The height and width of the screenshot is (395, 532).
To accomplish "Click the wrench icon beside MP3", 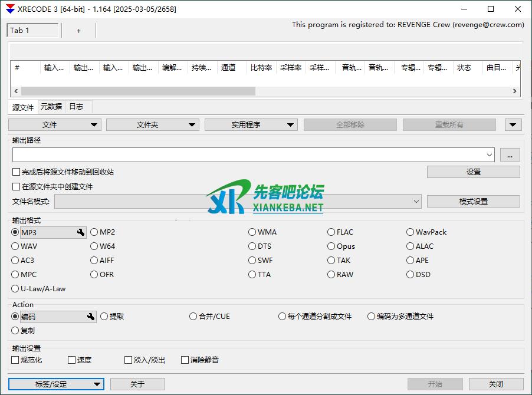I will tap(81, 233).
